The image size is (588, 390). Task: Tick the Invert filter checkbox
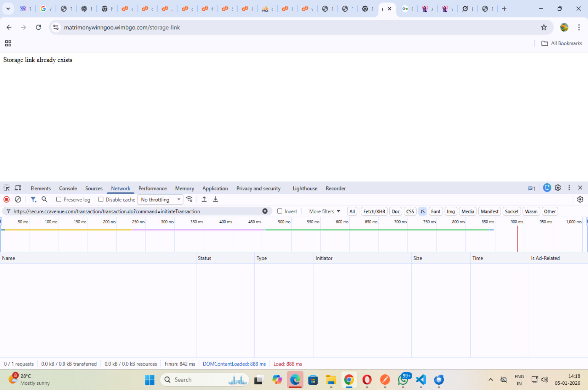click(280, 211)
